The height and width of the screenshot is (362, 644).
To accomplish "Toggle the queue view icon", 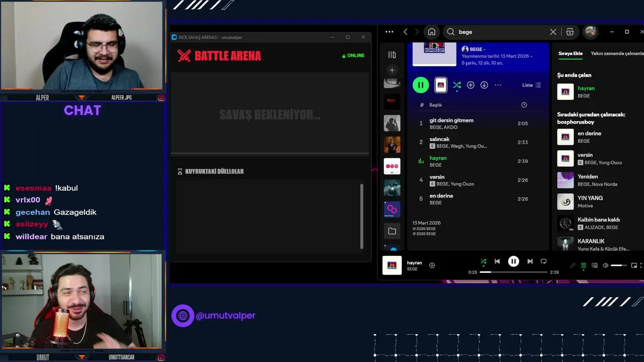I will pos(584,265).
